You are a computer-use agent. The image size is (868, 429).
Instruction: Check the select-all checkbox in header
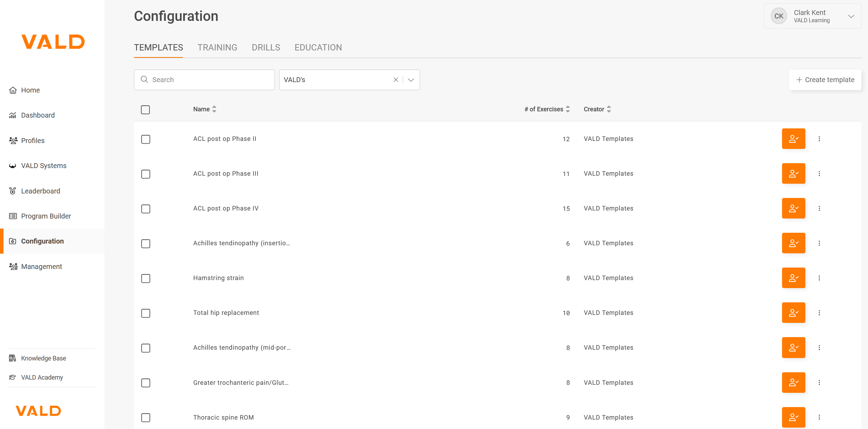pyautogui.click(x=145, y=110)
